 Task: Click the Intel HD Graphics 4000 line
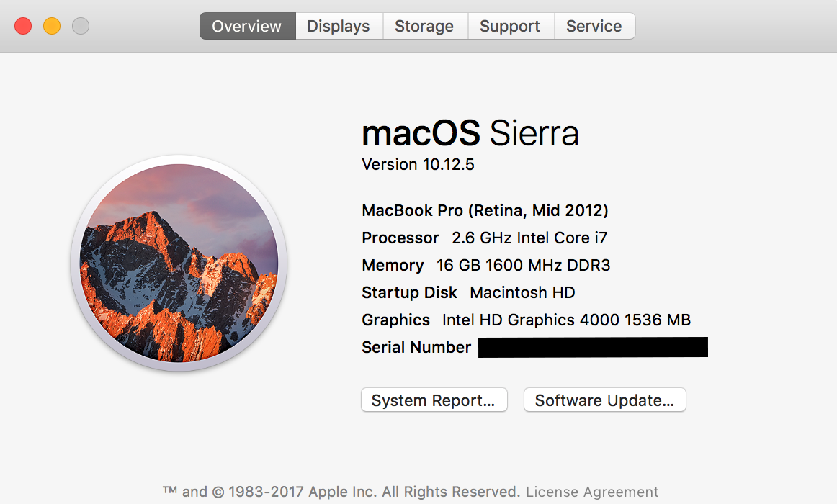point(526,320)
